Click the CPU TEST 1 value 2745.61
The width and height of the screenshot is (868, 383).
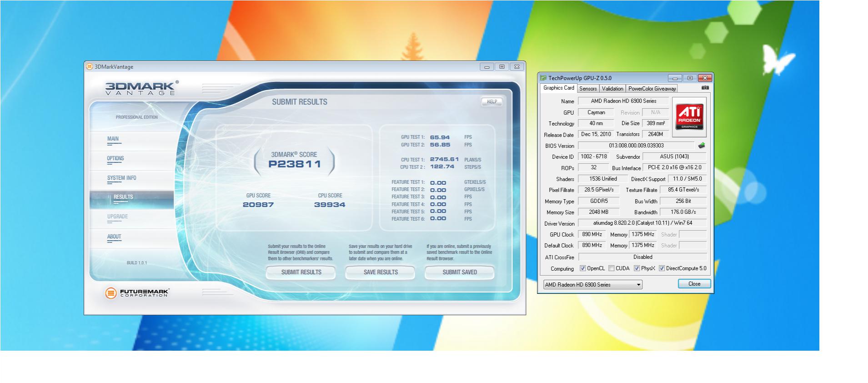tap(444, 159)
